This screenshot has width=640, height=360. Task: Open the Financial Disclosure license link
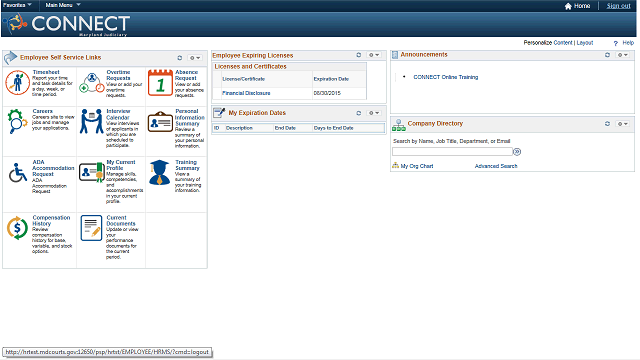246,93
